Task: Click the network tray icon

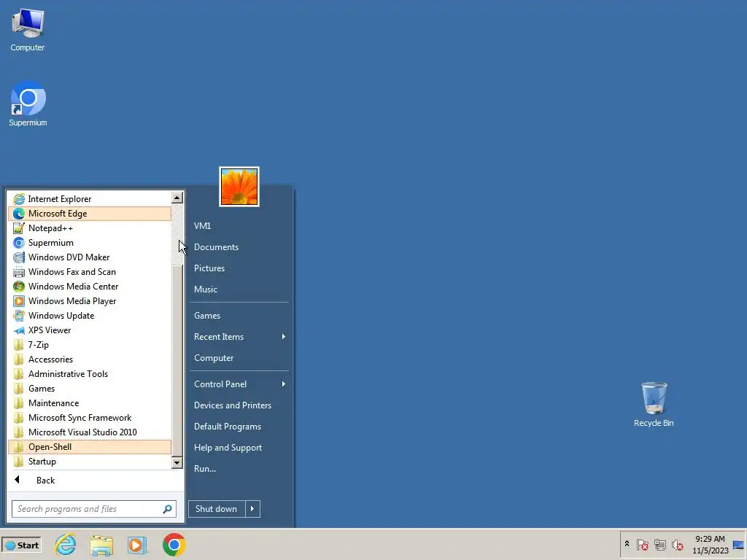Action: tap(659, 544)
